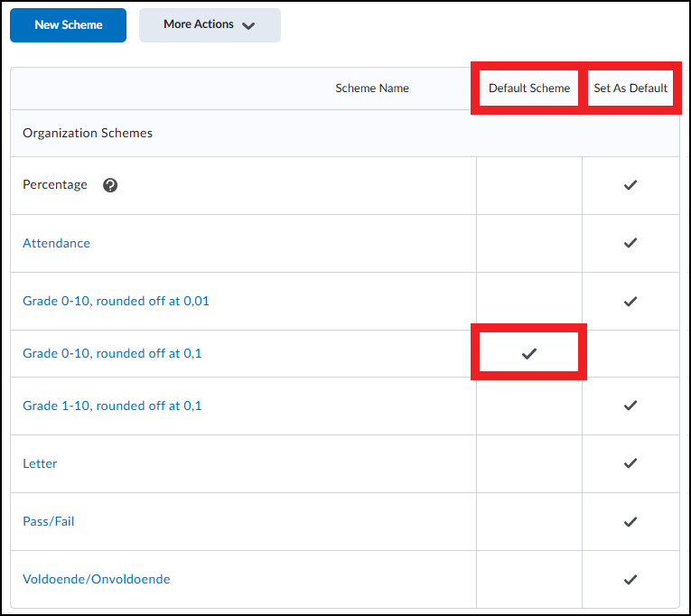Image resolution: width=691 pixels, height=616 pixels.
Task: Click the help icon next to Percentage
Action: (x=110, y=185)
